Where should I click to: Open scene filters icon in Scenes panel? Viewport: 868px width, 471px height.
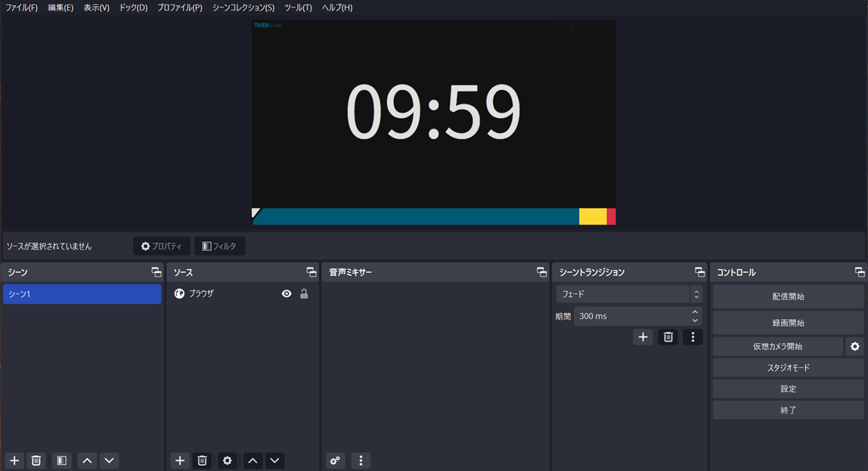tap(62, 460)
